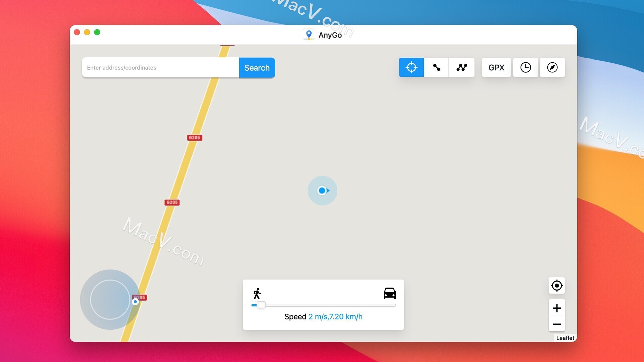The image size is (644, 362).
Task: Toggle driving mode speed setting
Action: pos(389,292)
